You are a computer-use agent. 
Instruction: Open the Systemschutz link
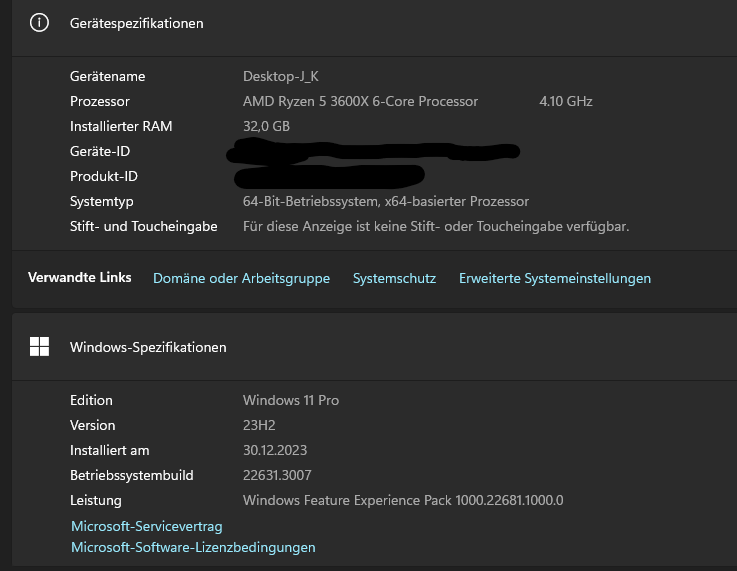pos(394,278)
